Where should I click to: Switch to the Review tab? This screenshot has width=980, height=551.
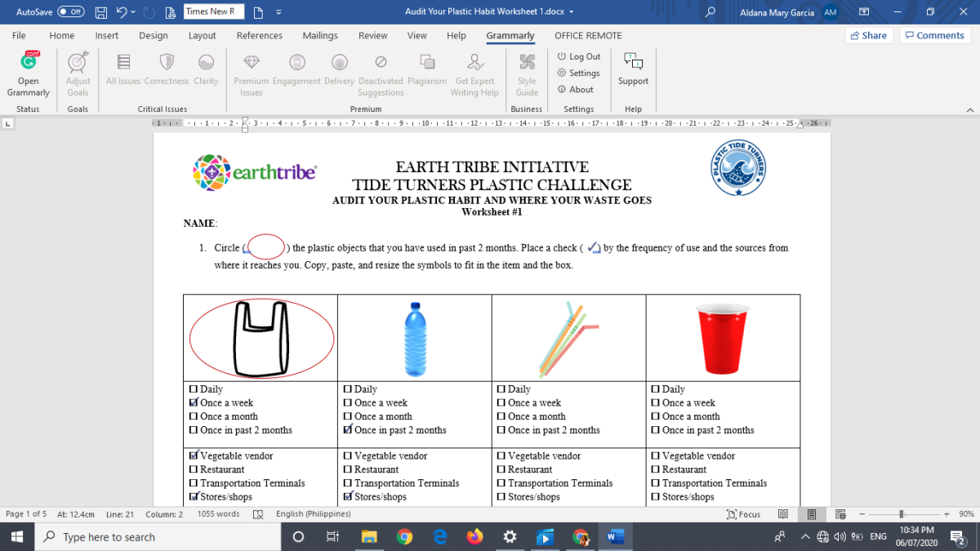coord(372,35)
